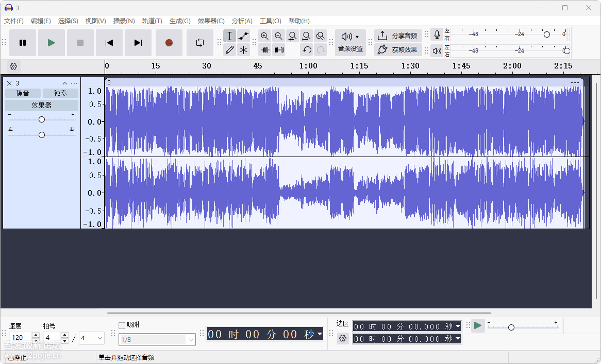Mute the track with 静音 button
This screenshot has height=364, width=601.
[x=23, y=93]
